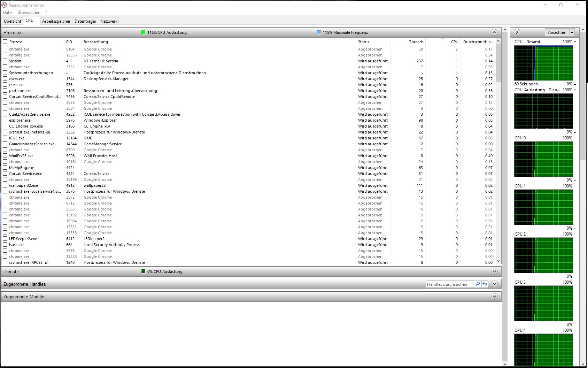Sort by the PID column header

72,41
